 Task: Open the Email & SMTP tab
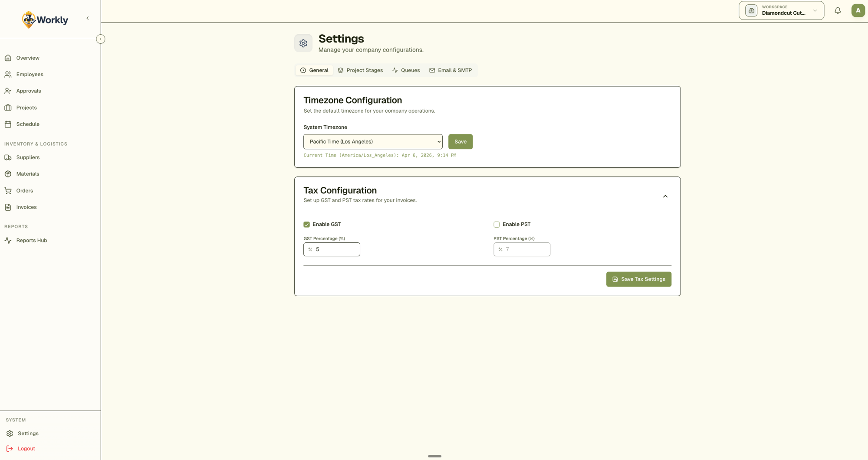coord(450,70)
